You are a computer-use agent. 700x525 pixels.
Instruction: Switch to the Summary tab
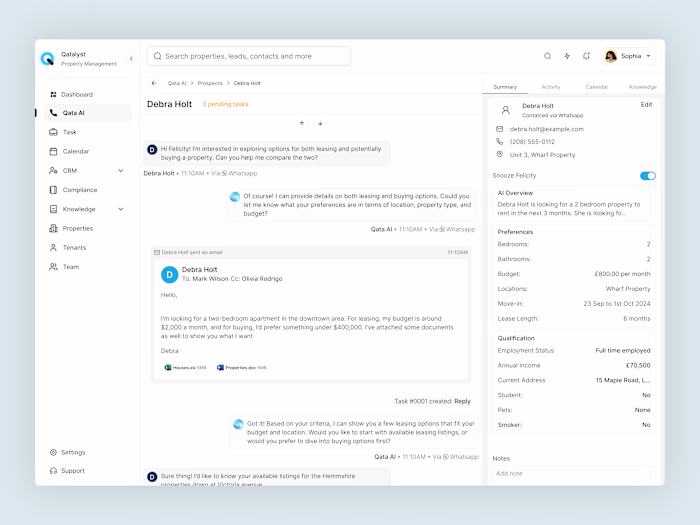505,87
